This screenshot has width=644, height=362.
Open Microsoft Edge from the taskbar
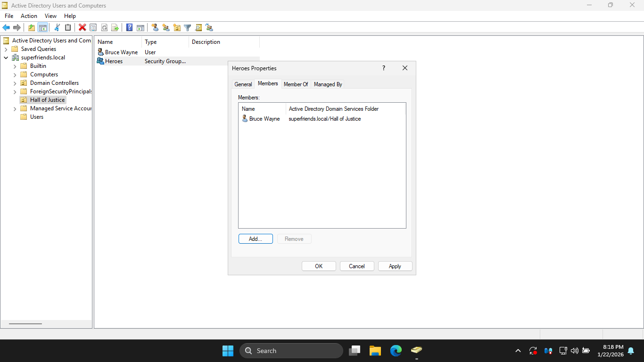[396, 351]
